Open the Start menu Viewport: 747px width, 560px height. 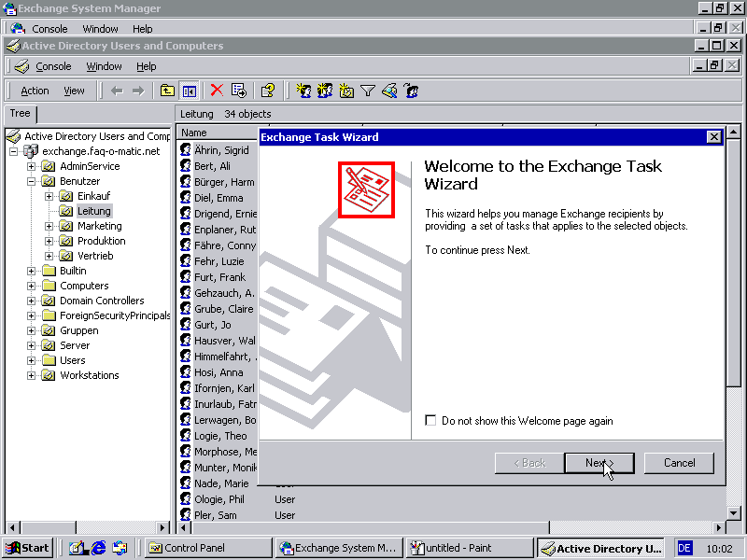click(x=28, y=548)
